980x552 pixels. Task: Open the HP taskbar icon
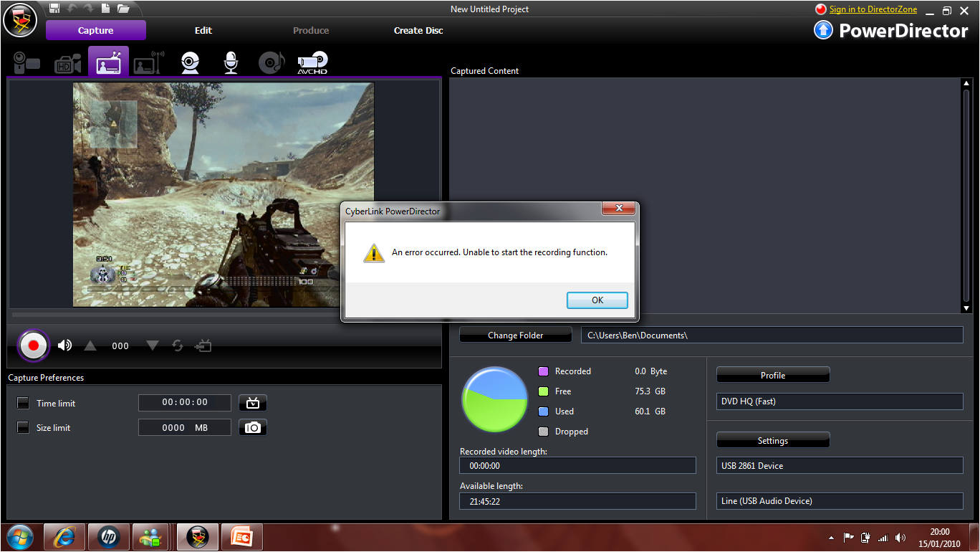(108, 537)
